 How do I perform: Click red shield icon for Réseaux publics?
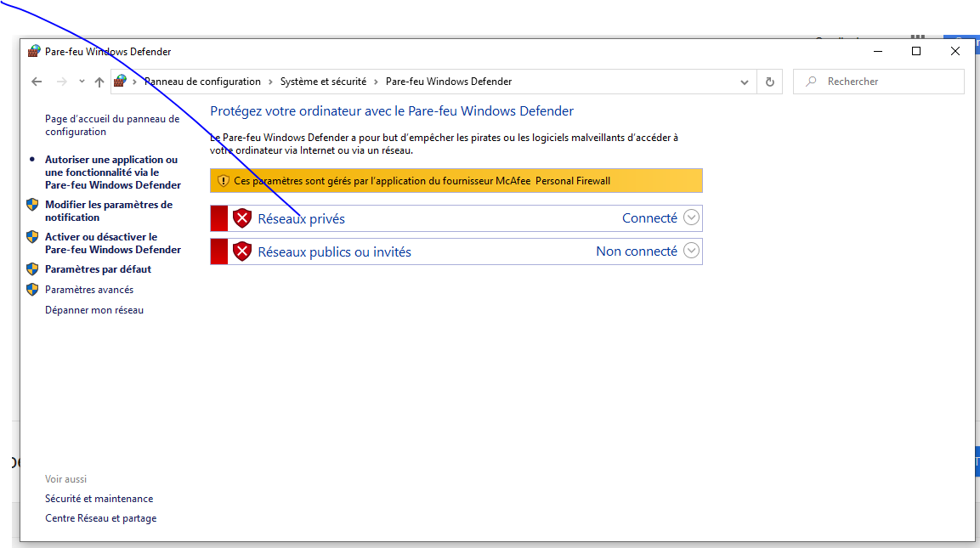[242, 251]
